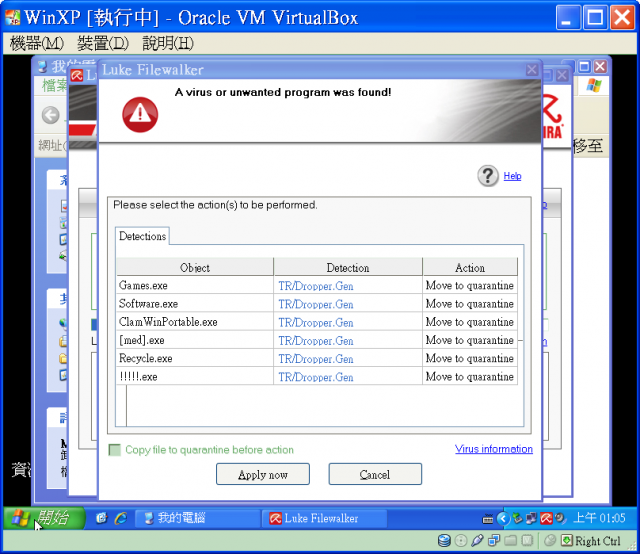640x554 pixels.
Task: Open the VirtualBox 說明(H) menu
Action: [167, 43]
